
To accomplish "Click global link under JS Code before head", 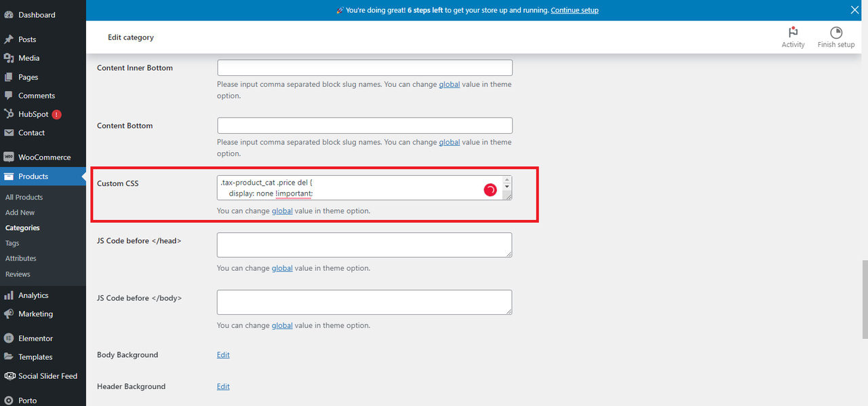I will click(282, 268).
